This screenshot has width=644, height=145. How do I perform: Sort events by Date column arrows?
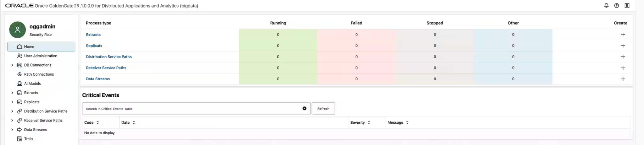134,122
